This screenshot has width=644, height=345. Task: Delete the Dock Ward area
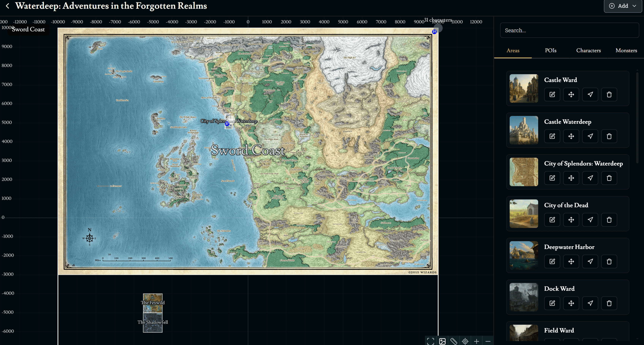tap(609, 303)
